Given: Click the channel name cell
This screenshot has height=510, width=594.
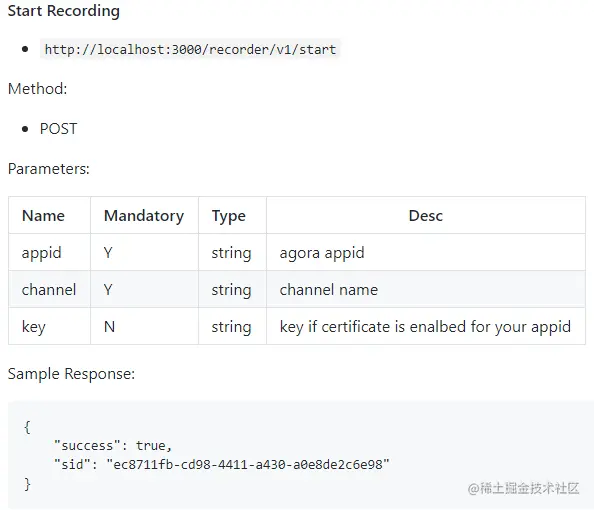Looking at the screenshot, I should (x=49, y=289).
